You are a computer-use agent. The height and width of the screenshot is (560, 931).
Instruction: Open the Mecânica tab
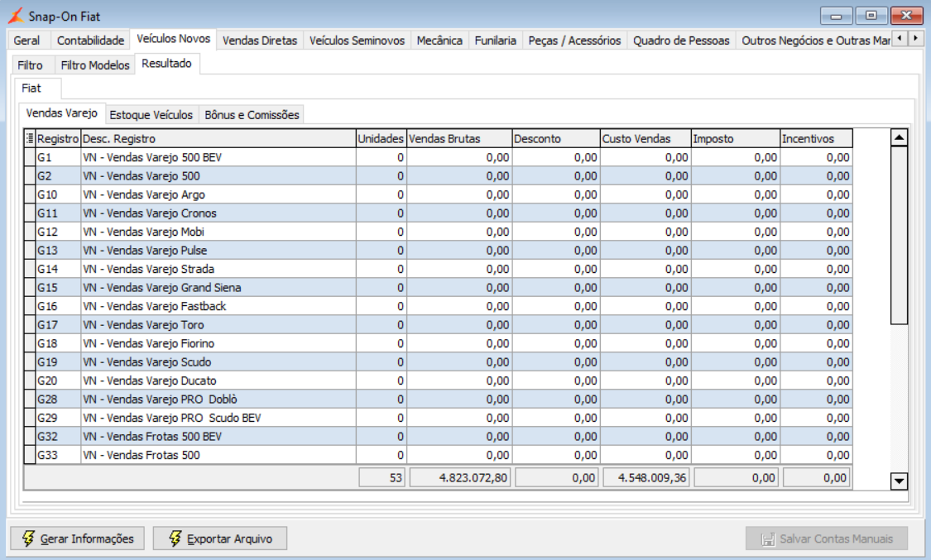(x=439, y=41)
